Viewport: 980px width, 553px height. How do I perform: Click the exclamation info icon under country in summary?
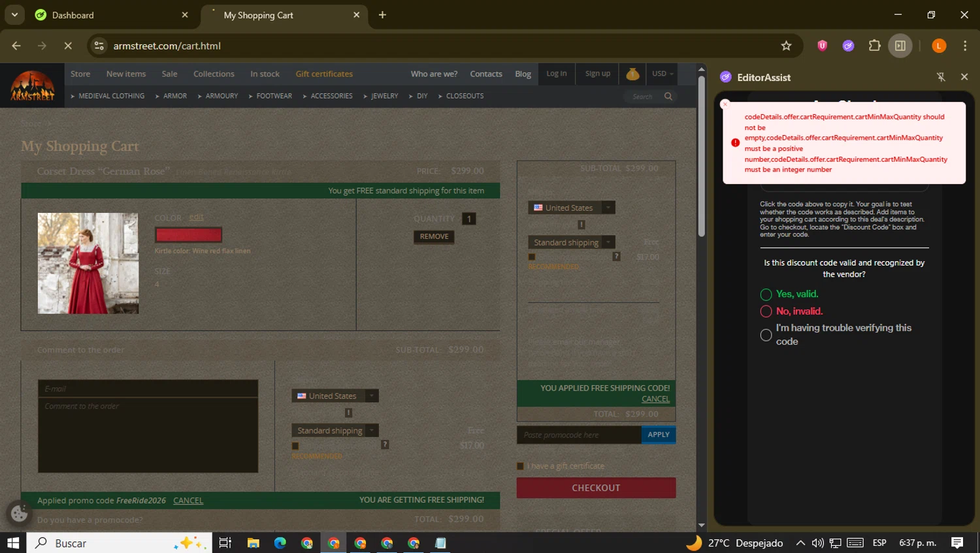click(x=581, y=225)
